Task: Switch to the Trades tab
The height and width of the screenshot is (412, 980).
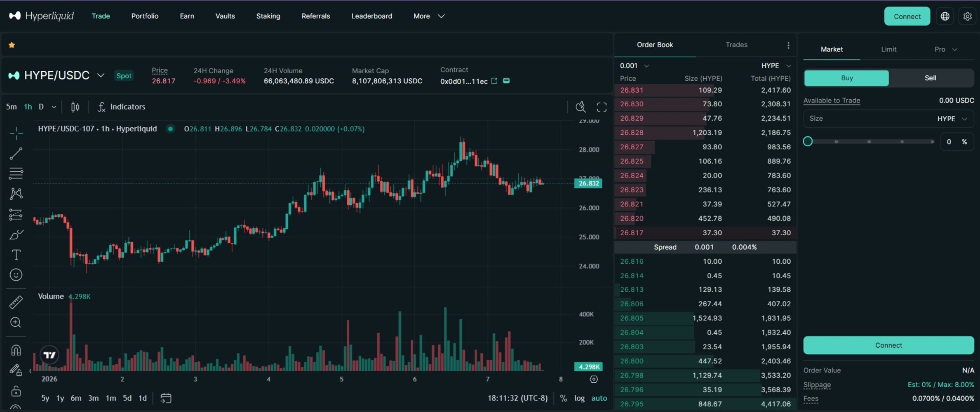Action: (736, 44)
